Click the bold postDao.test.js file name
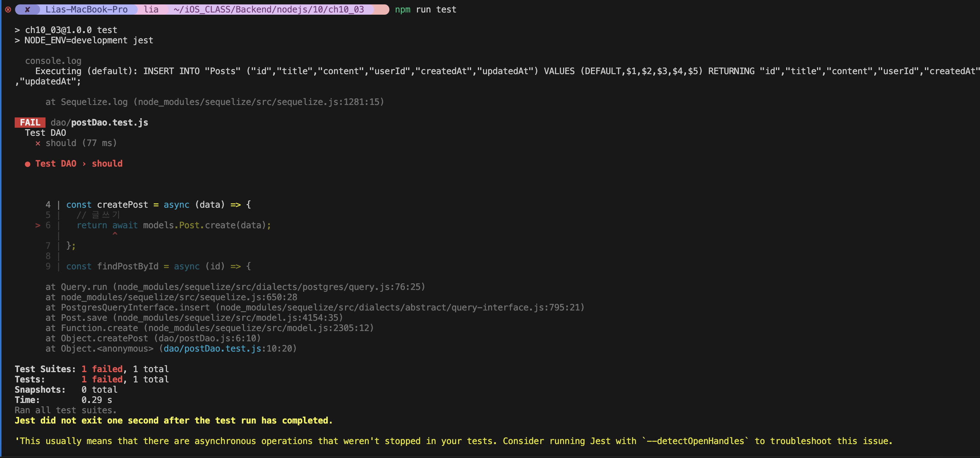Viewport: 980px width, 458px height. [x=110, y=123]
